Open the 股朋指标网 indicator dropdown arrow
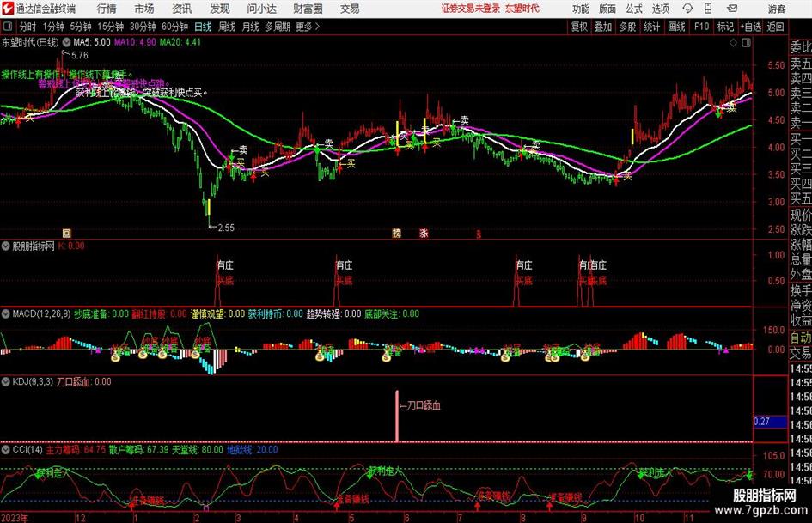The image size is (812, 523). [6, 246]
